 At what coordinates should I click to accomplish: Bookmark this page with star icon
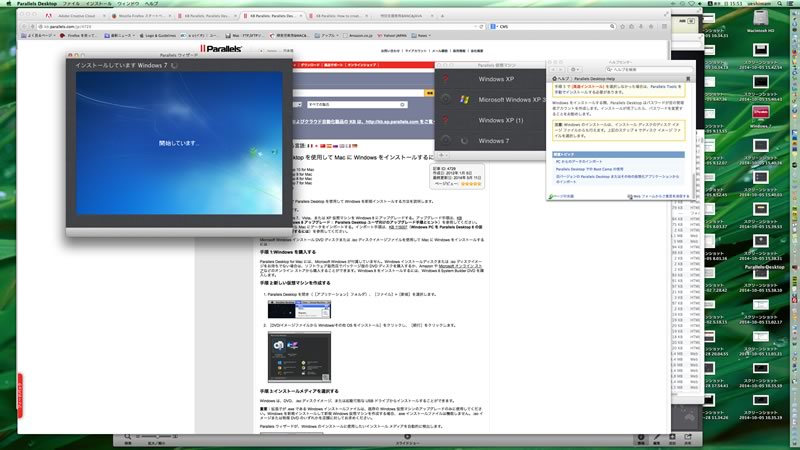point(622,26)
